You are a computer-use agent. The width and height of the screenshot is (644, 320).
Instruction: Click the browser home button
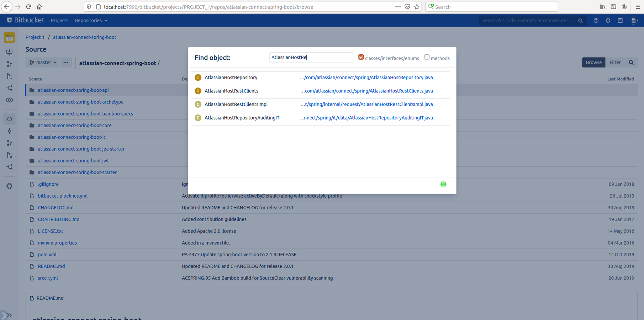(x=39, y=7)
